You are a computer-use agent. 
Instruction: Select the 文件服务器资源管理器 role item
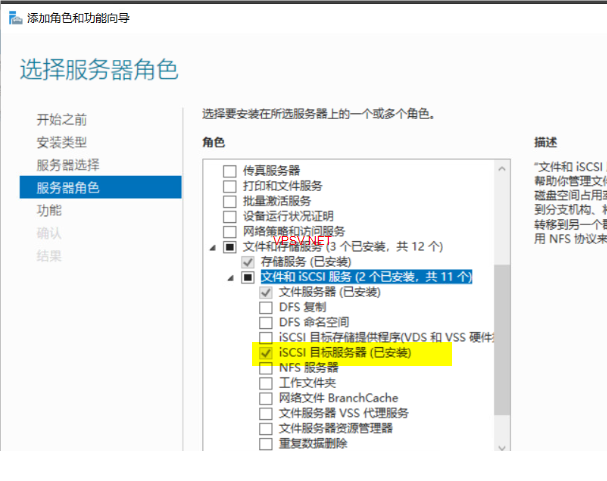click(336, 428)
